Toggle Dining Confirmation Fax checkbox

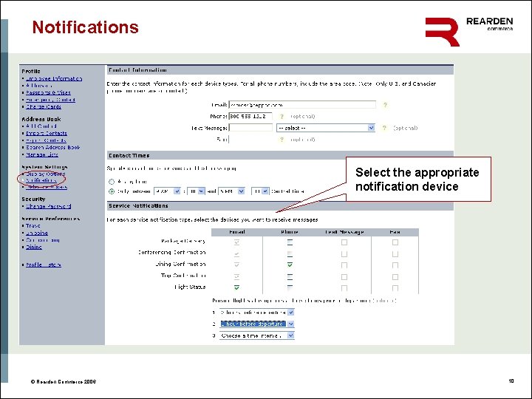coord(395,265)
